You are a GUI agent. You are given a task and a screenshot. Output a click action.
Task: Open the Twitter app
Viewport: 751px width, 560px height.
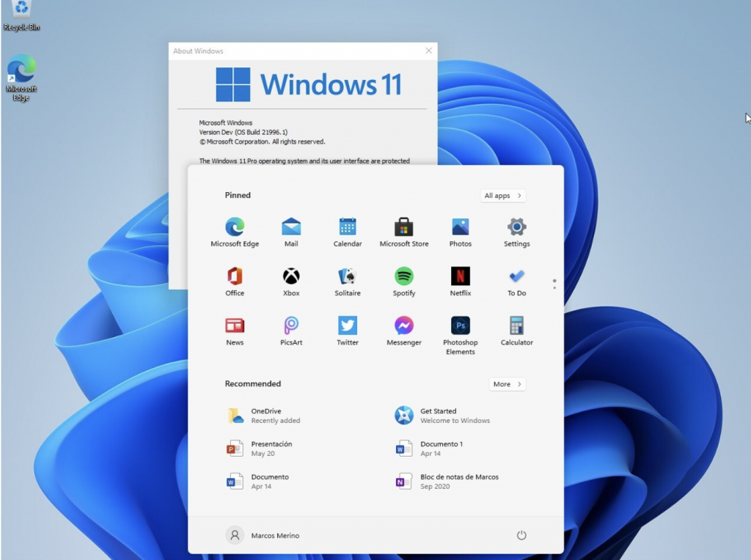point(348,331)
